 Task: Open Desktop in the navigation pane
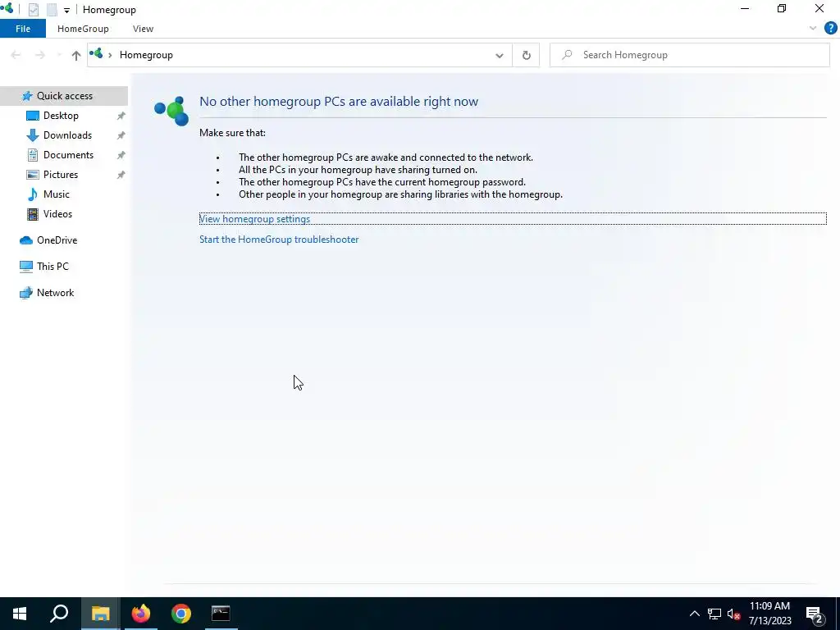click(x=61, y=116)
